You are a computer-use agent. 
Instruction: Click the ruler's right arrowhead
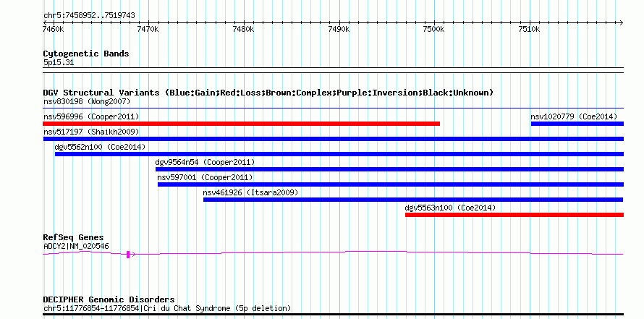pyautogui.click(x=622, y=22)
